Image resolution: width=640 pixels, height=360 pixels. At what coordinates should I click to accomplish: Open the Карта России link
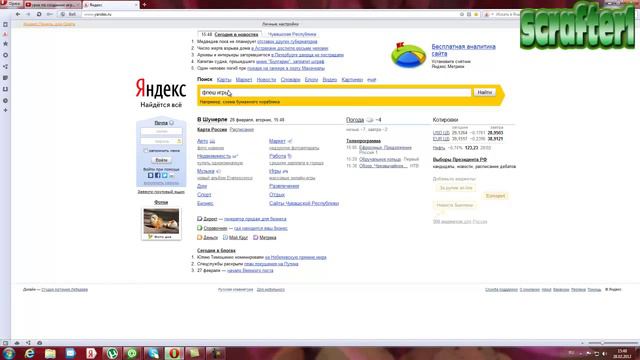[212, 129]
